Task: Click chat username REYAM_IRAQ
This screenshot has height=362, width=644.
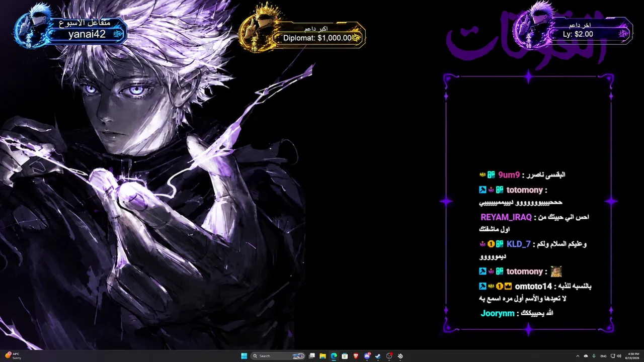Action: pyautogui.click(x=506, y=217)
